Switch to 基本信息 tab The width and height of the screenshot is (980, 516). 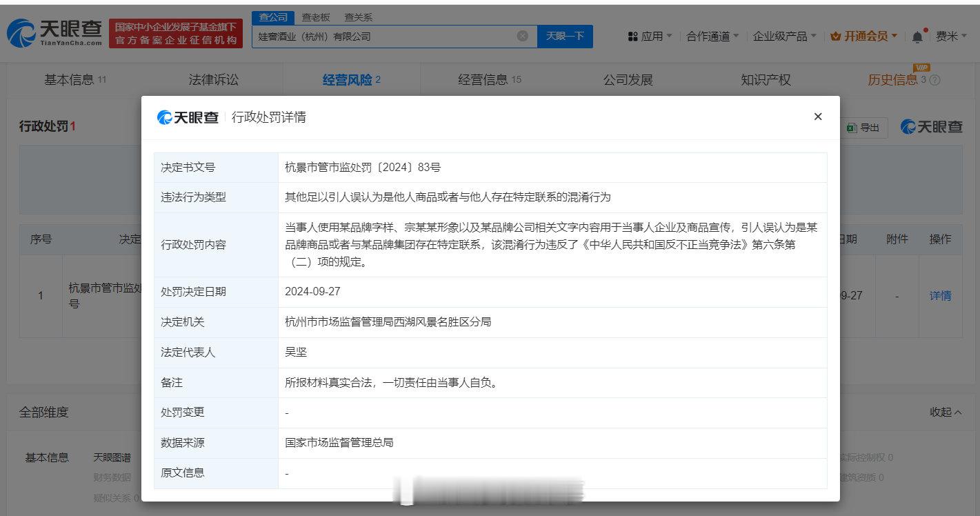[74, 79]
